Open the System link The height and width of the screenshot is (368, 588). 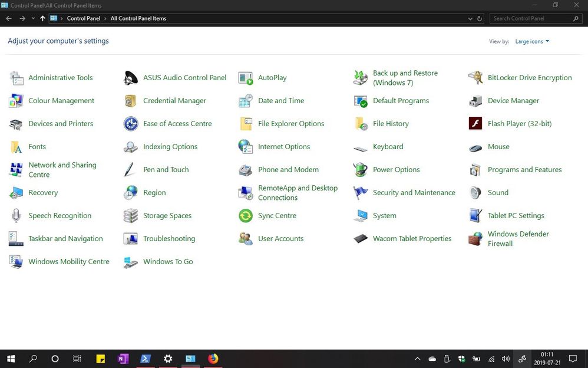tap(384, 215)
